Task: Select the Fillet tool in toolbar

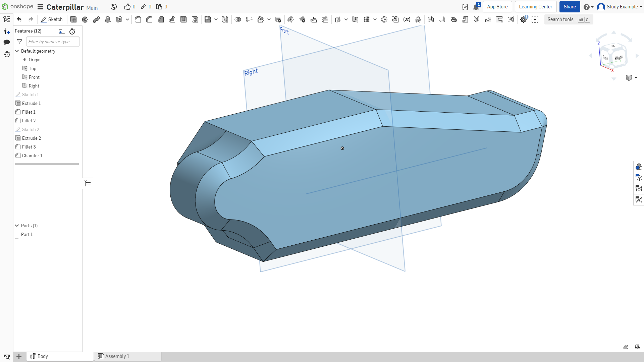Action: 138,19
